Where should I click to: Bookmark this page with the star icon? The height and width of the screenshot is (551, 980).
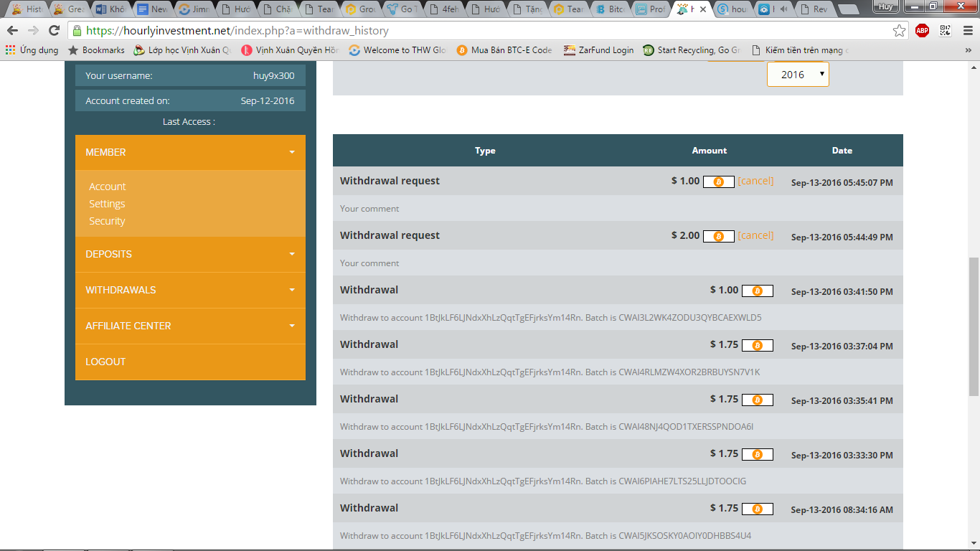click(x=899, y=30)
